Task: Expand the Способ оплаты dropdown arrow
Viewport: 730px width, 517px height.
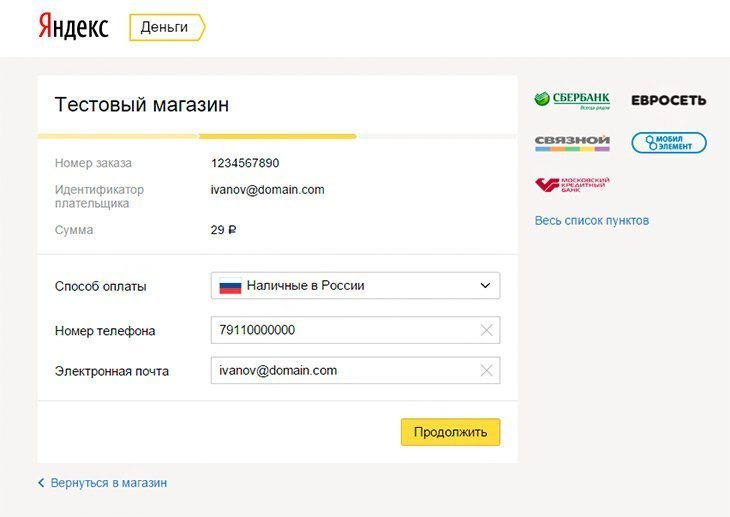Action: (x=485, y=286)
